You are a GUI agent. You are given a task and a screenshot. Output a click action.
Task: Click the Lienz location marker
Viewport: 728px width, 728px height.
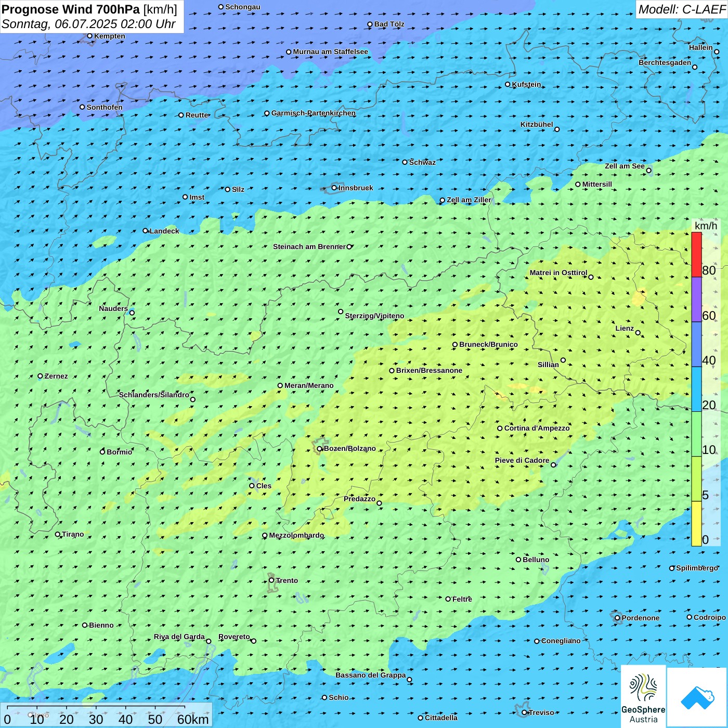[x=638, y=333]
